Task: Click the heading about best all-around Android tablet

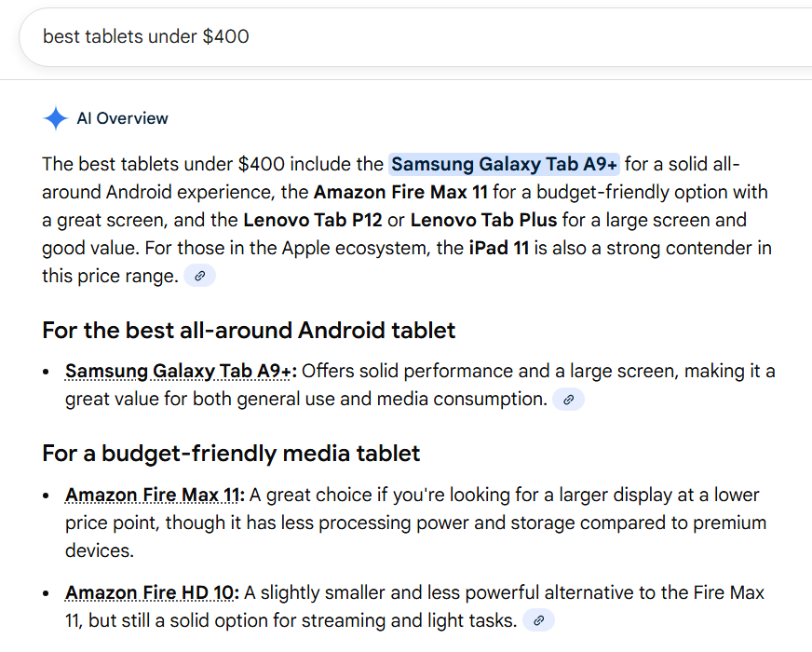Action: pyautogui.click(x=248, y=330)
